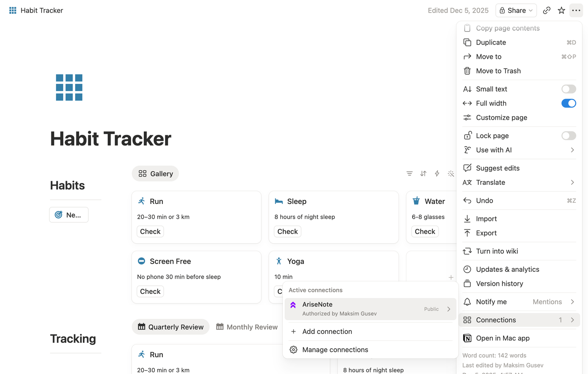Click the bed icon on Sleep card
The height and width of the screenshot is (374, 588).
coord(279,201)
